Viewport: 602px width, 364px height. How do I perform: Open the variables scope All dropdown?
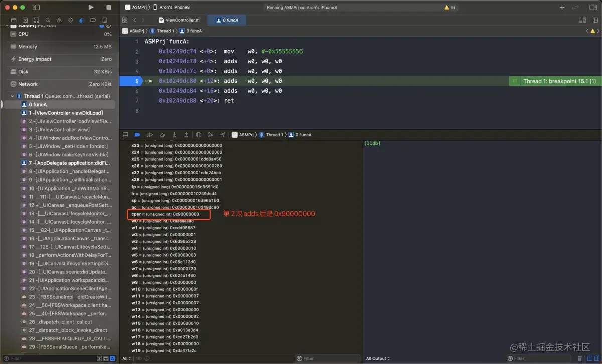click(x=127, y=358)
